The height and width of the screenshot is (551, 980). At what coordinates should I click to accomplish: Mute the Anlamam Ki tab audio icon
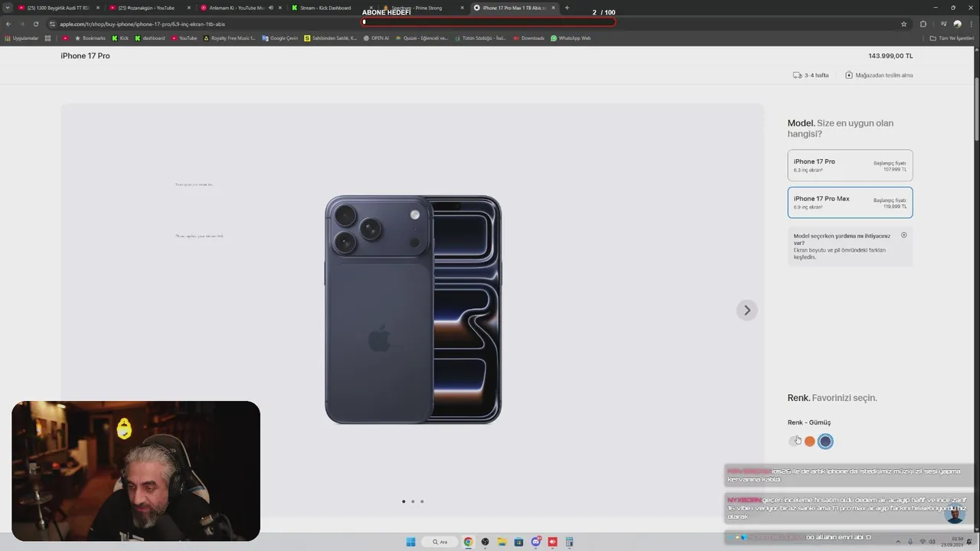pyautogui.click(x=270, y=8)
